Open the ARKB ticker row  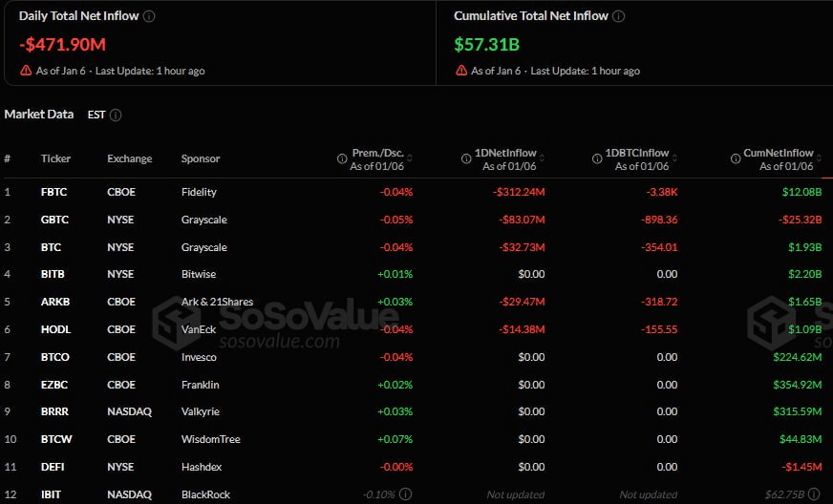coord(55,303)
